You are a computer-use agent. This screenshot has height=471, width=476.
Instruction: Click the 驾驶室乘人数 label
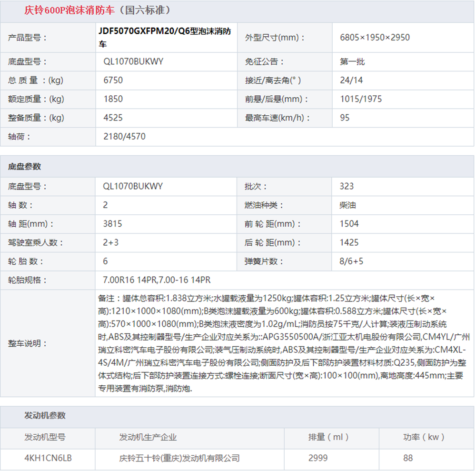(36, 242)
